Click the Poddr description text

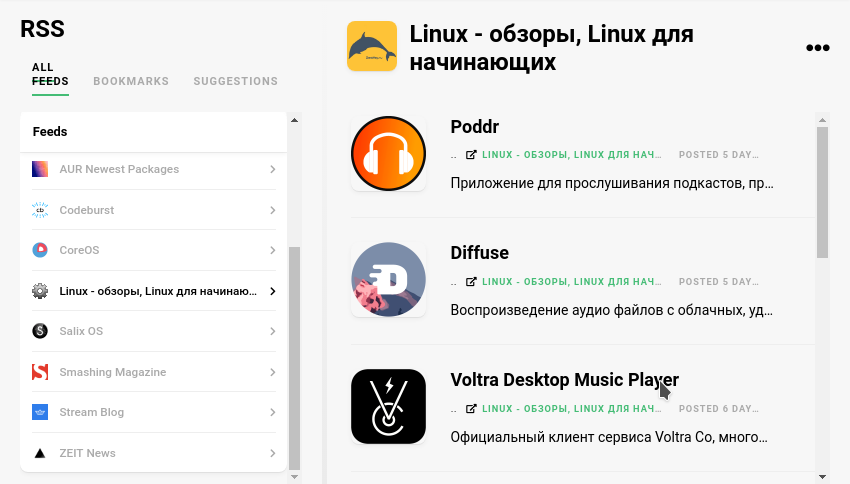pos(612,183)
